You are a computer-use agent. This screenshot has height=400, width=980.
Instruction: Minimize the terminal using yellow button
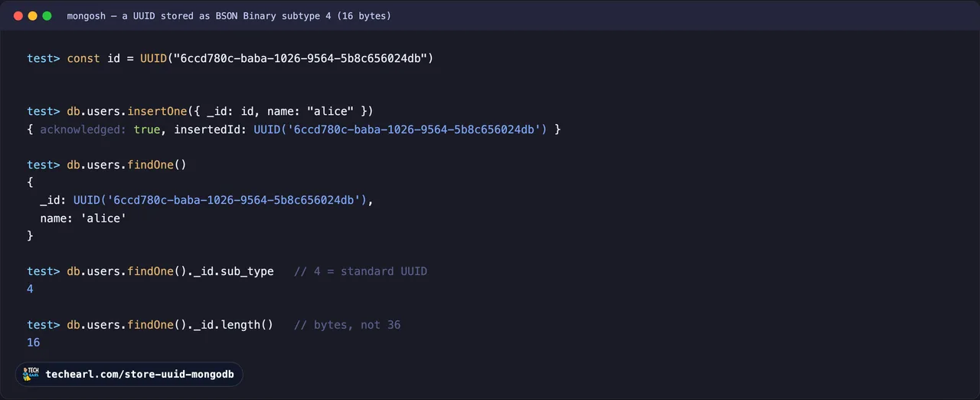coord(32,15)
